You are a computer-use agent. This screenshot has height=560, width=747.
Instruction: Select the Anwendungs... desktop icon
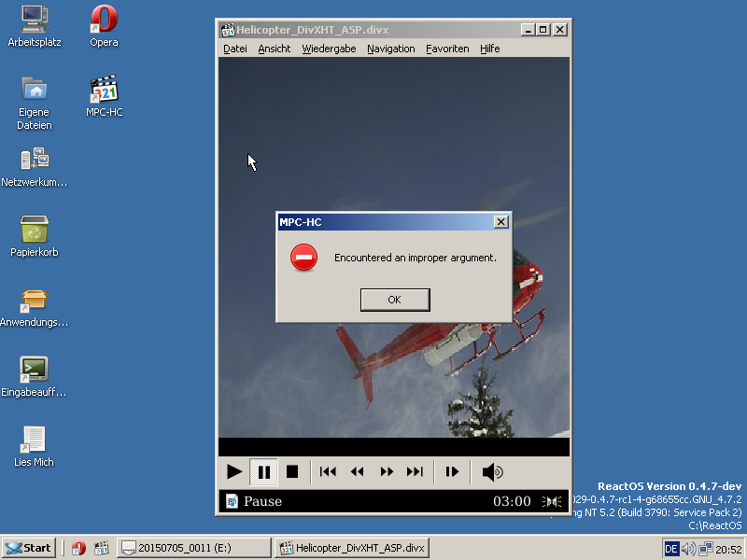coord(35,307)
